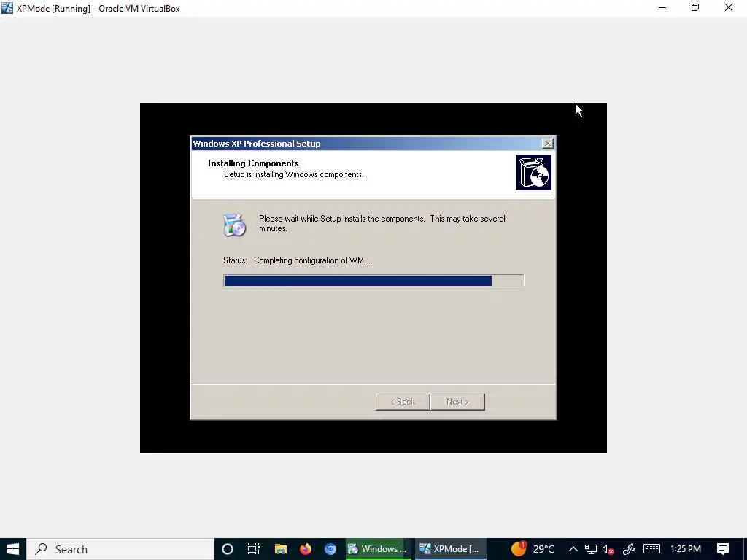This screenshot has height=560, width=747.
Task: Click the 'Installing Components' heading
Action: (x=253, y=163)
